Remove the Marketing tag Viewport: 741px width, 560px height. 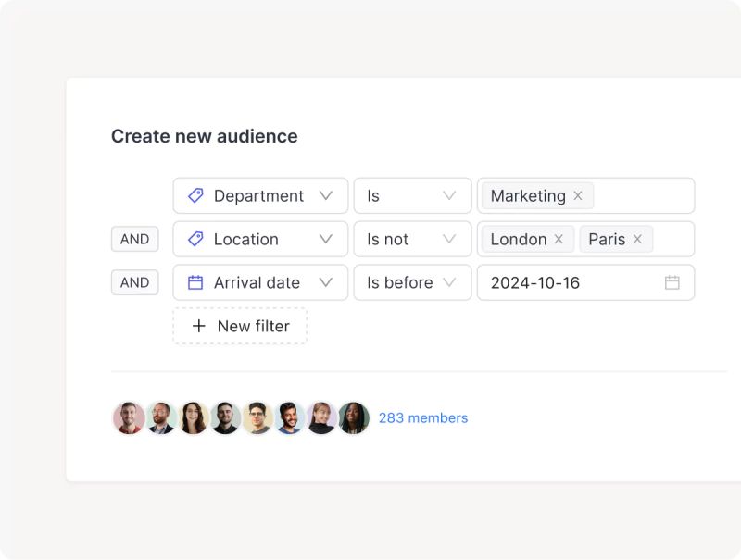(x=578, y=195)
